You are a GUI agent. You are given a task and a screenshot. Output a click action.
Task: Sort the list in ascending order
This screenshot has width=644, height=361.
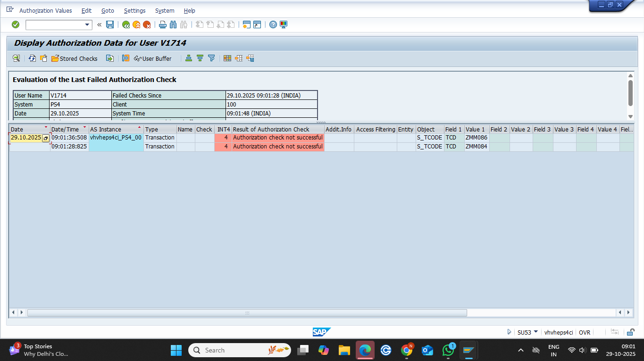pos(189,58)
